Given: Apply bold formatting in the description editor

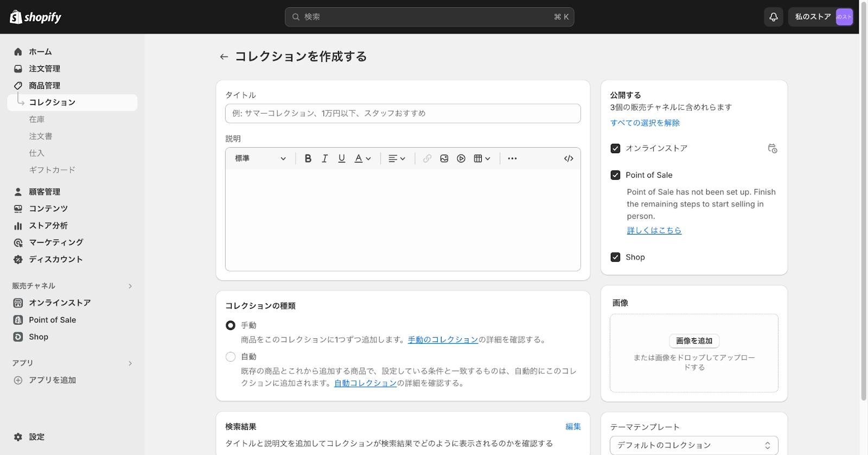Looking at the screenshot, I should pos(308,159).
